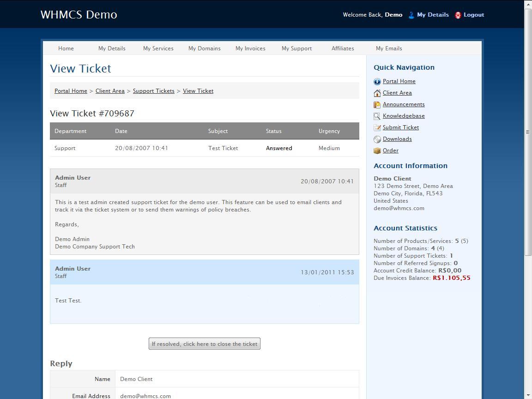
Task: Click the vertical page scrollbar thumb
Action: pos(528,132)
